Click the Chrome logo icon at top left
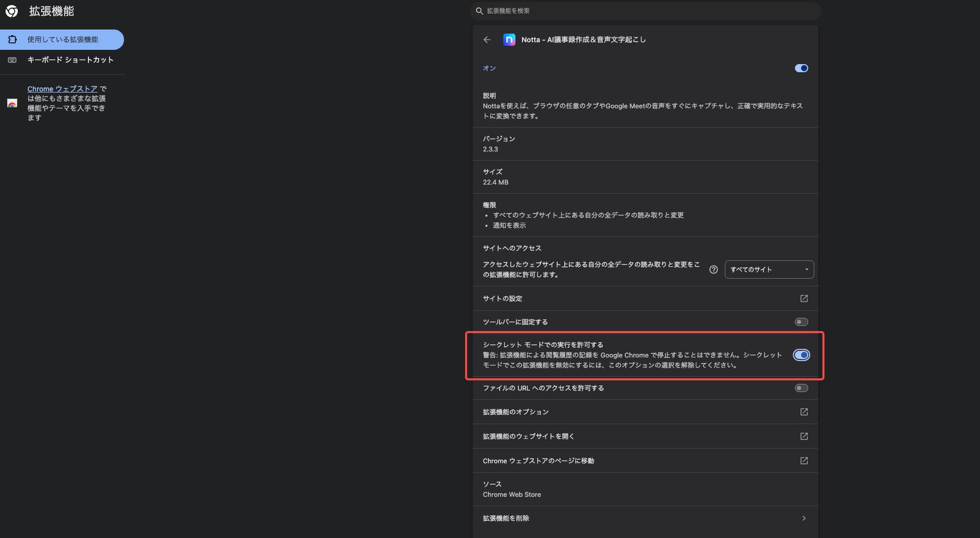 click(12, 11)
